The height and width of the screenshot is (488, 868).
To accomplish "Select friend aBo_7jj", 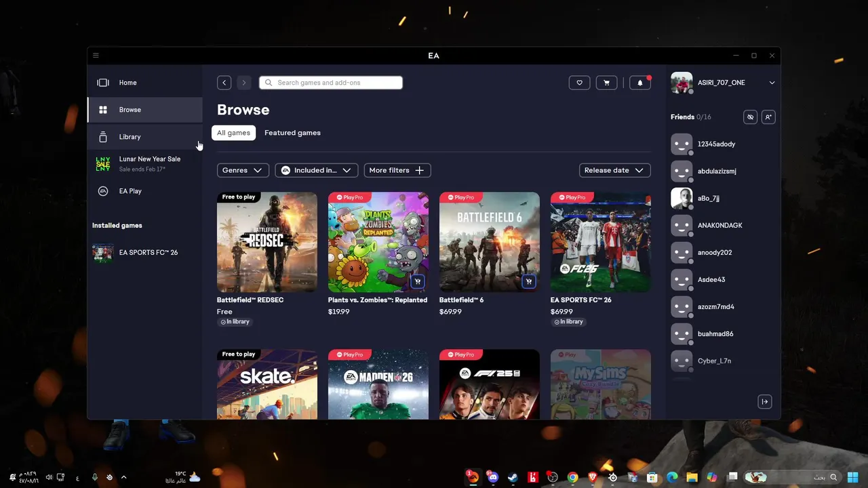I will (x=722, y=199).
